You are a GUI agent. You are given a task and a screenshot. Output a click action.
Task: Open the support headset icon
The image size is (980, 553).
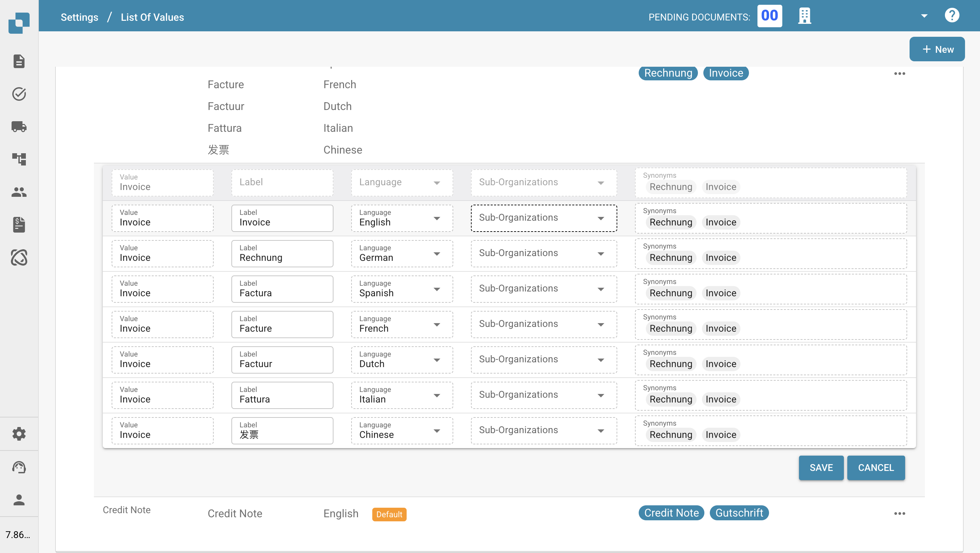[19, 467]
